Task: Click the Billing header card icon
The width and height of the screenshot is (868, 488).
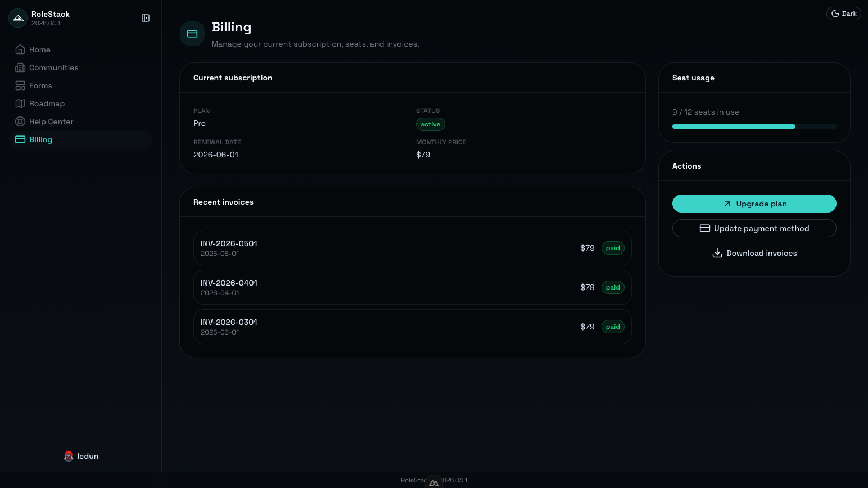Action: 192,34
